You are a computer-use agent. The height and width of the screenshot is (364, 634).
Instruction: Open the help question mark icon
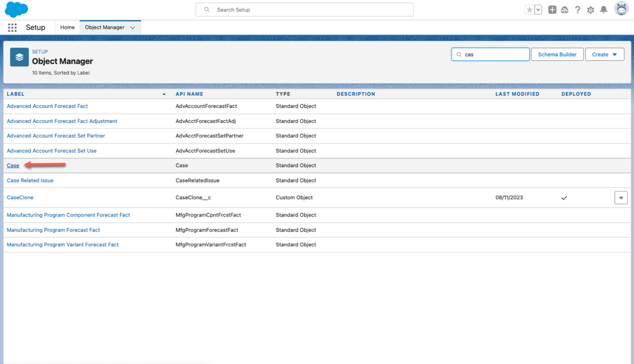pyautogui.click(x=577, y=10)
